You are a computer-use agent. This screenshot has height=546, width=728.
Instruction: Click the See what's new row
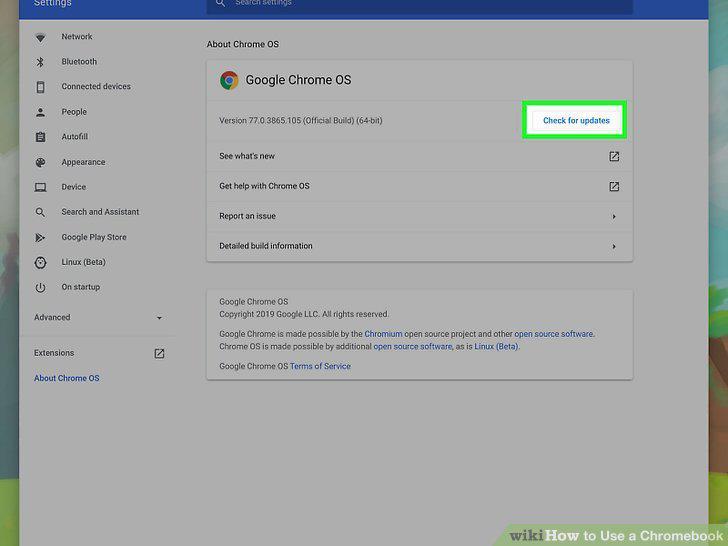419,156
